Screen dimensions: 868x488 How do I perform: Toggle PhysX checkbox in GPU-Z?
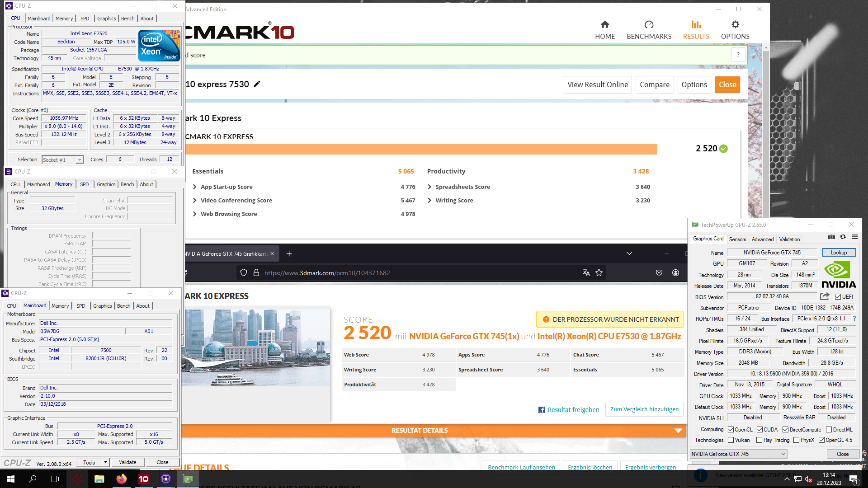pos(796,440)
